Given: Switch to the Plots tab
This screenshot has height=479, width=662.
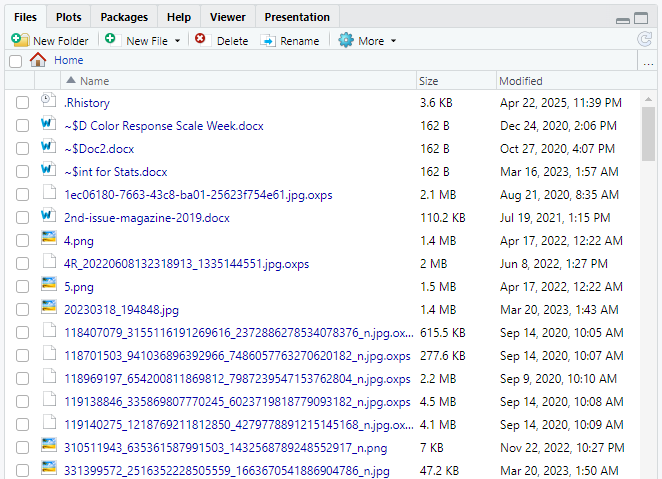Looking at the screenshot, I should (68, 17).
